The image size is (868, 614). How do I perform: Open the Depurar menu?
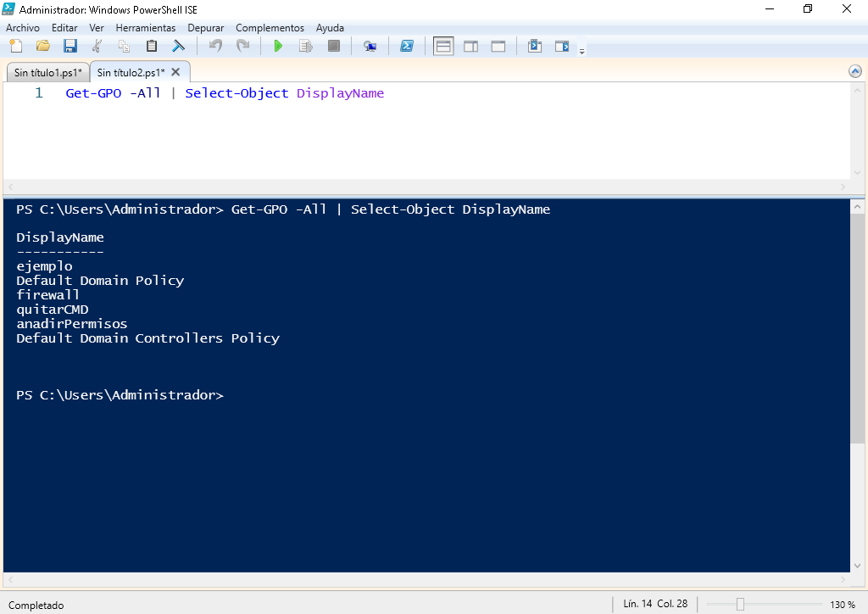(205, 28)
